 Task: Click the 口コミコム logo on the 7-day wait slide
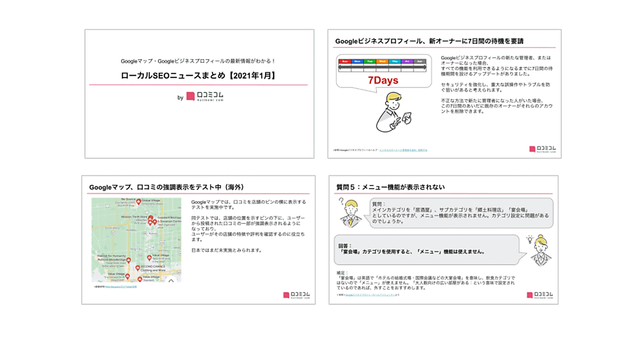click(x=541, y=149)
